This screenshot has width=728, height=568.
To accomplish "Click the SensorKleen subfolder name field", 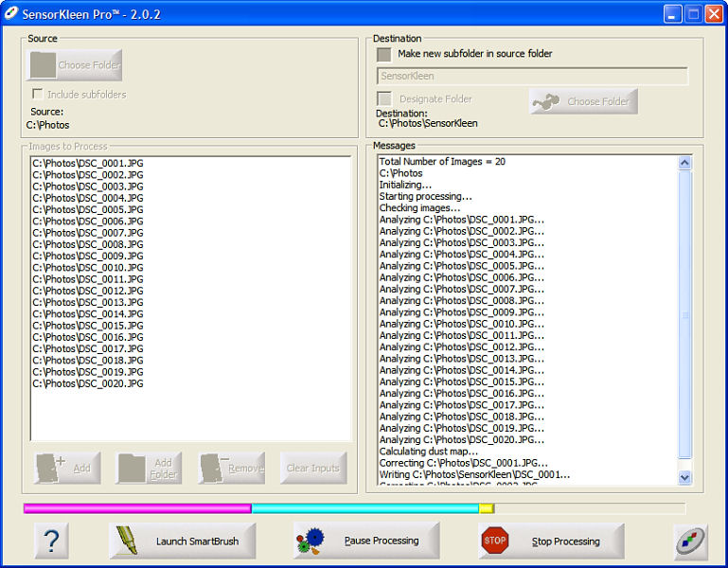I will pos(532,76).
